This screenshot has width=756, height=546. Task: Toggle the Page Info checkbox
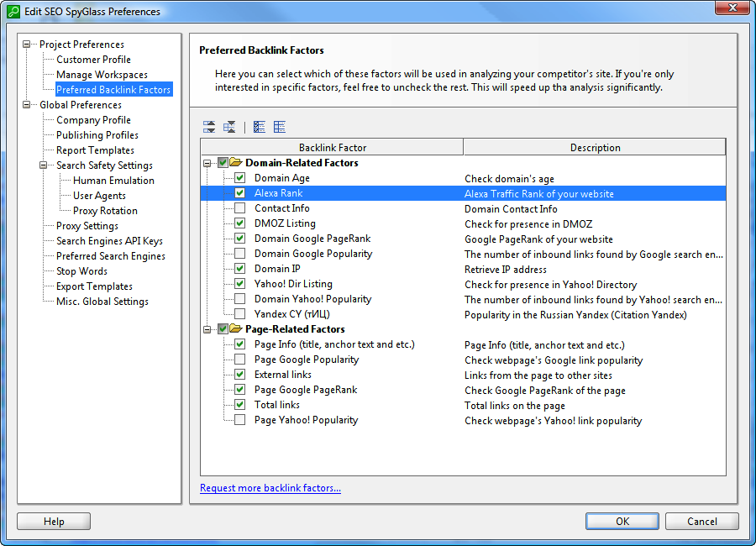(x=239, y=344)
